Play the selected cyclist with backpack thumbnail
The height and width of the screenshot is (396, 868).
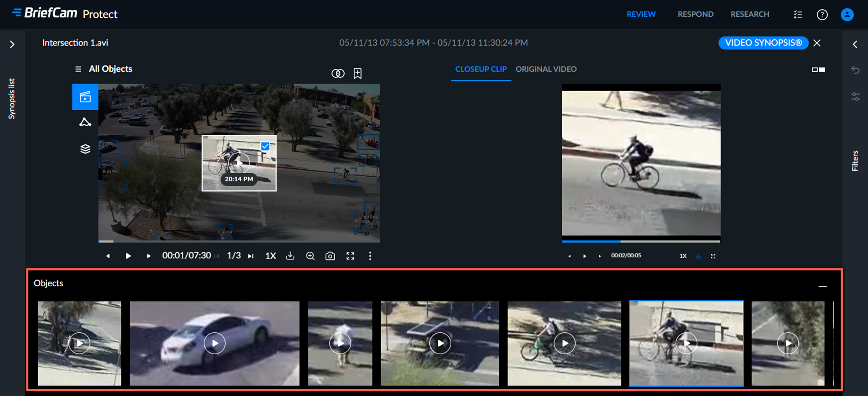[x=686, y=343]
